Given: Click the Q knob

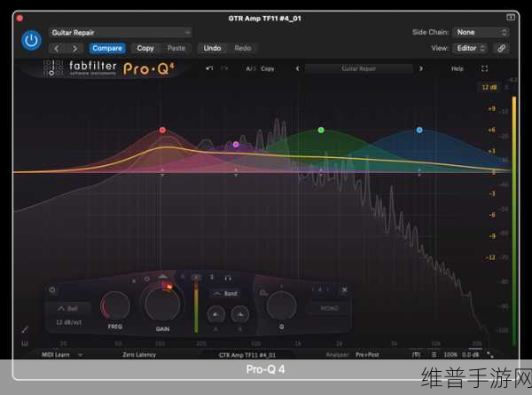Looking at the screenshot, I should pyautogui.click(x=281, y=305).
